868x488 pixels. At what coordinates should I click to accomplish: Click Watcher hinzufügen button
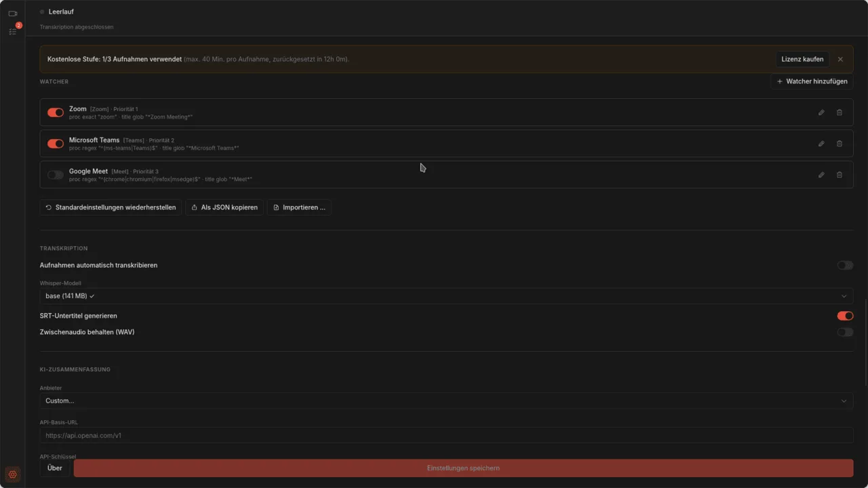[x=812, y=81]
